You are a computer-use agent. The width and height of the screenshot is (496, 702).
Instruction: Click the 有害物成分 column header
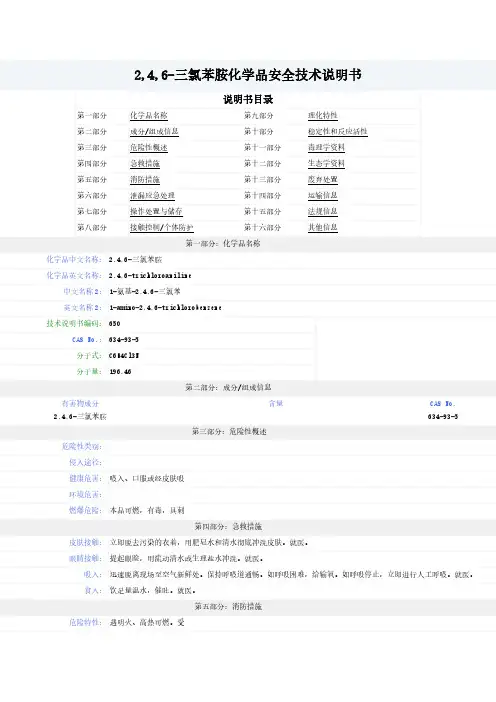click(x=80, y=404)
